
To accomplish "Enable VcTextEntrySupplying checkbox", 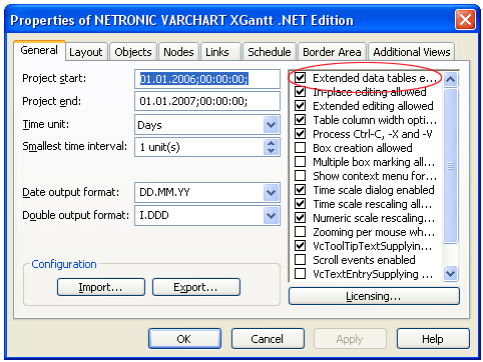I will 300,274.
